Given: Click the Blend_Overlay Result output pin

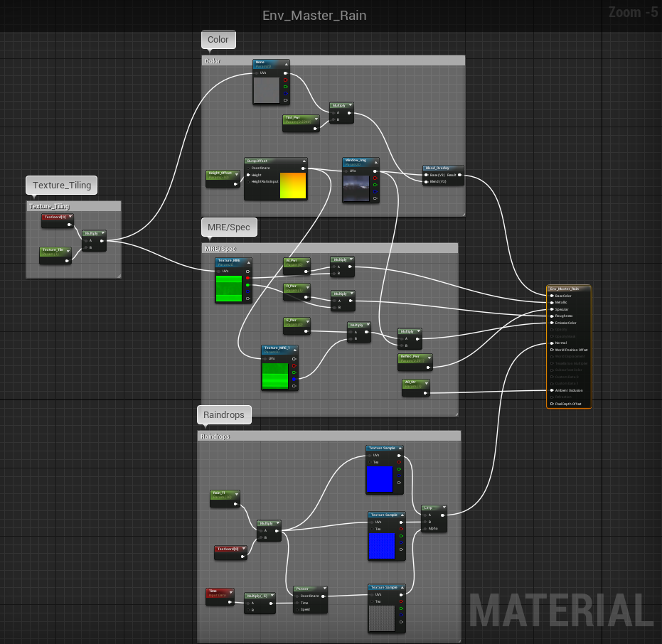Looking at the screenshot, I should click(x=459, y=175).
